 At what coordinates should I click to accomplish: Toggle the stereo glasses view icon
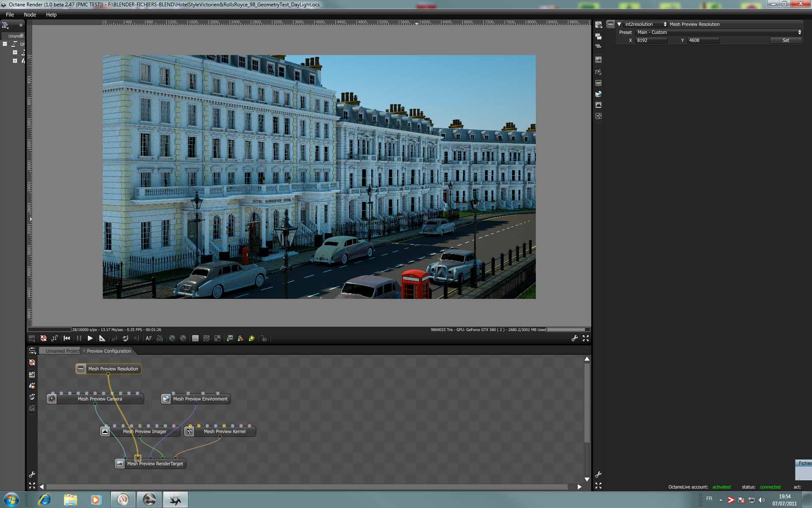[x=160, y=338]
